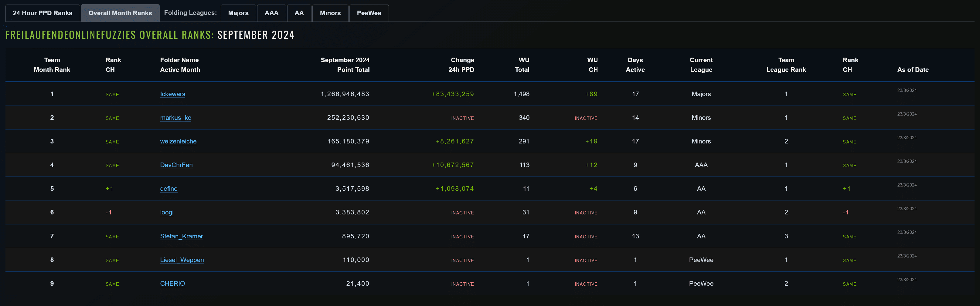Click the September 2024 Point Total header

(345, 65)
